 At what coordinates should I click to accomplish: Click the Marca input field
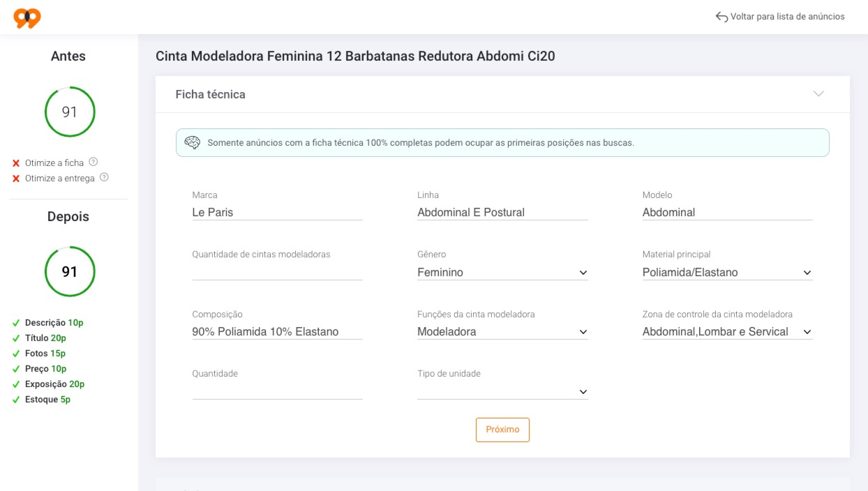(277, 213)
